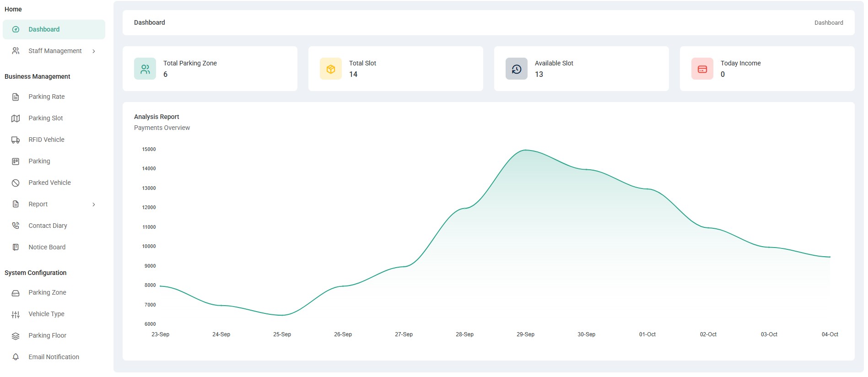The width and height of the screenshot is (868, 377).
Task: Open the Parking Zone configuration
Action: [47, 292]
